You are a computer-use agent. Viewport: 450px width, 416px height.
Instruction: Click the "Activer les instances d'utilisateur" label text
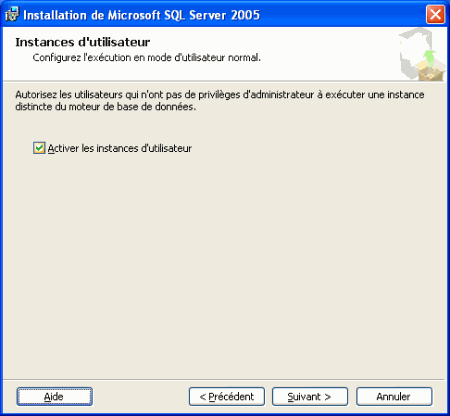click(120, 148)
